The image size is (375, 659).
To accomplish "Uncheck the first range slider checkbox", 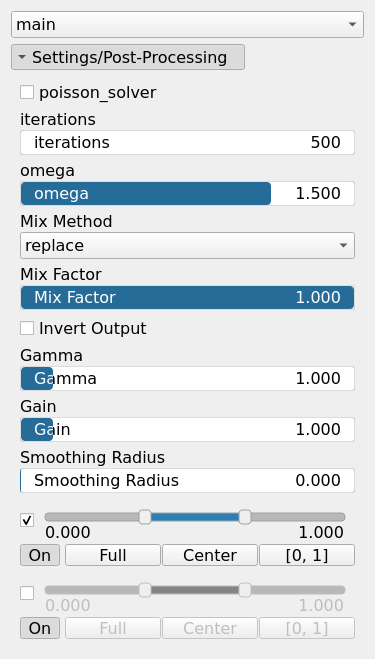I will (x=27, y=520).
